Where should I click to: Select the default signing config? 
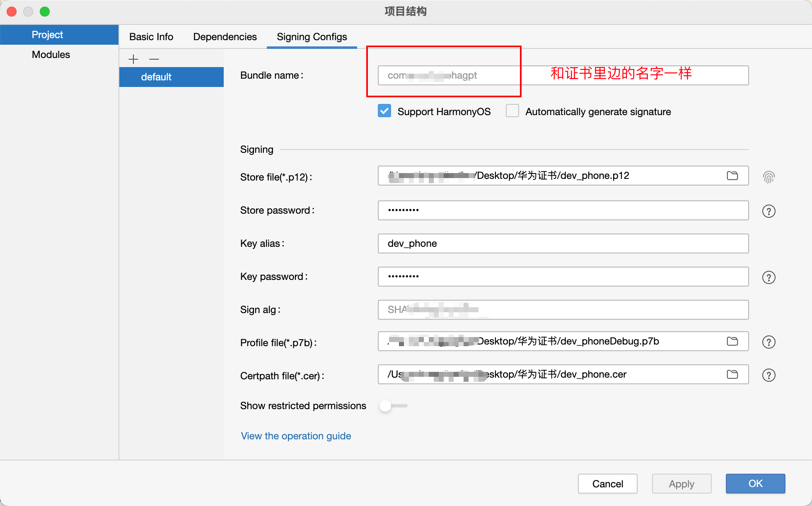172,77
